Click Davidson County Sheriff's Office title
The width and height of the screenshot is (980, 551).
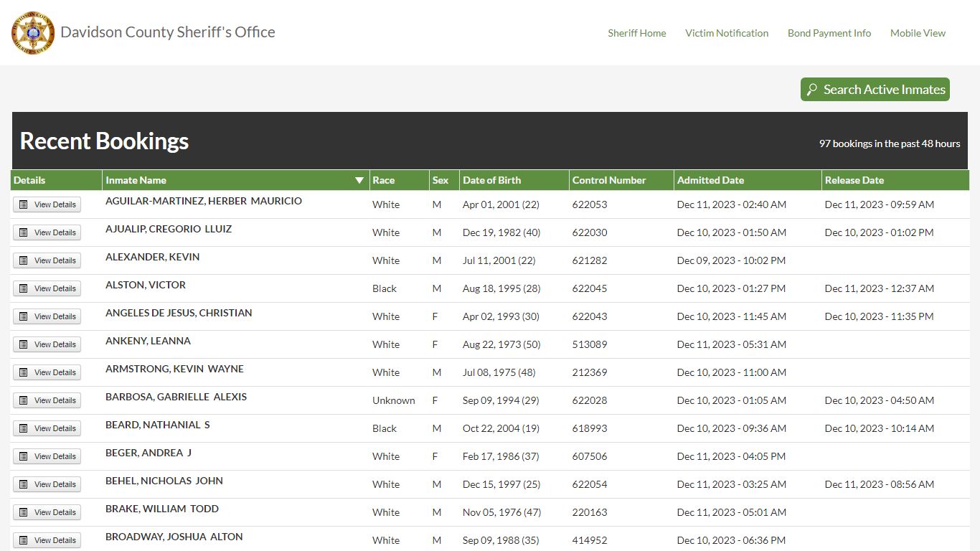coord(168,32)
